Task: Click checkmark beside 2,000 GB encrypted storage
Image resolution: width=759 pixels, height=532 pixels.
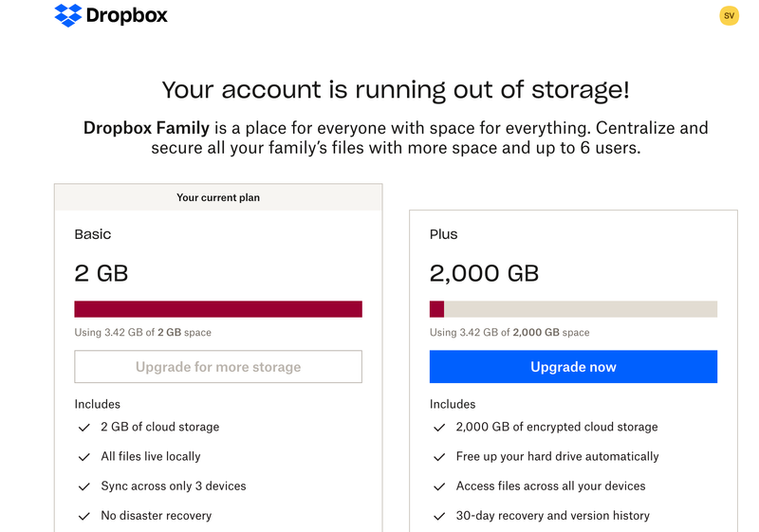Action: pos(439,428)
